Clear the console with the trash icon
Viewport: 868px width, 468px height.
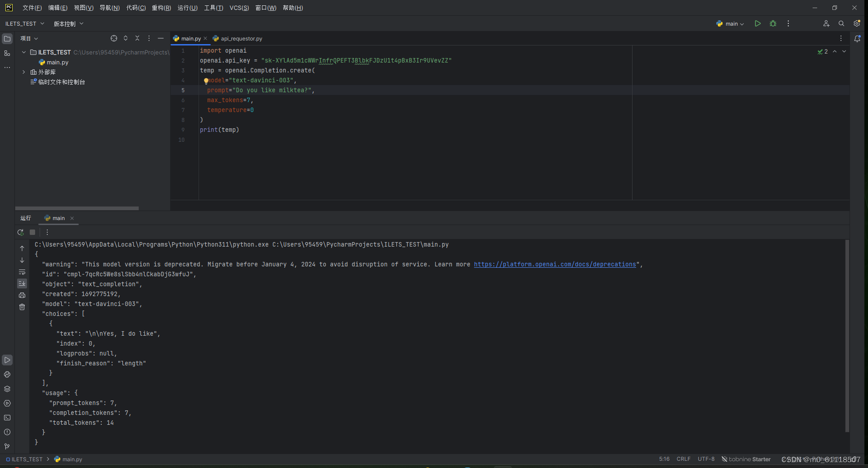pyautogui.click(x=22, y=307)
